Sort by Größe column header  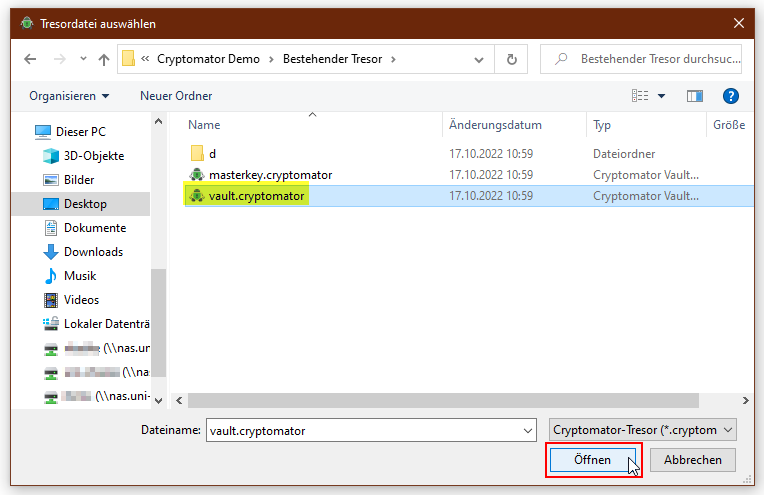pyautogui.click(x=729, y=125)
